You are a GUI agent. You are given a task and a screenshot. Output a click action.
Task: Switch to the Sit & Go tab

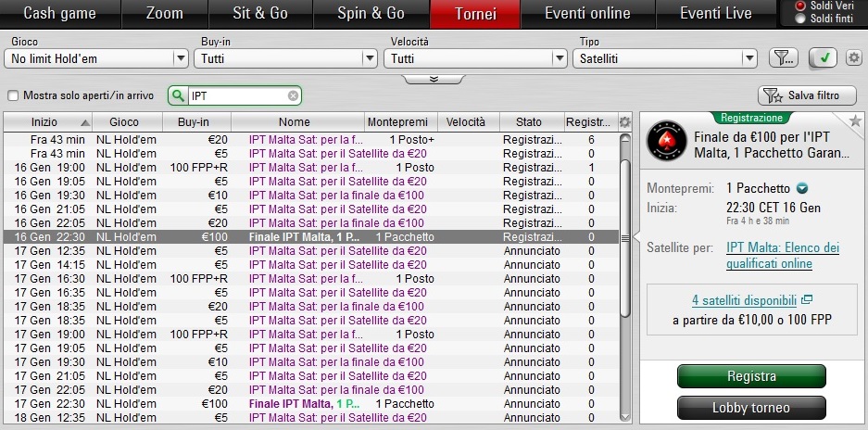260,13
